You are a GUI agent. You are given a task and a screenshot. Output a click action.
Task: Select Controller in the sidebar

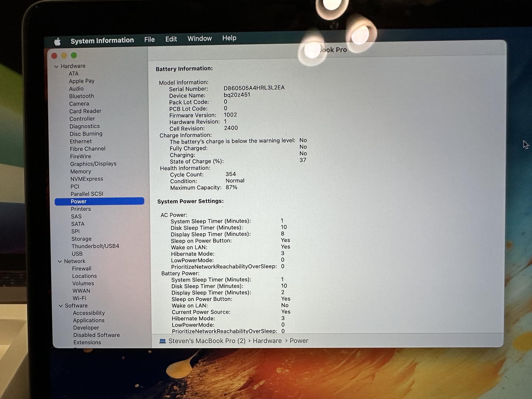pyautogui.click(x=82, y=119)
